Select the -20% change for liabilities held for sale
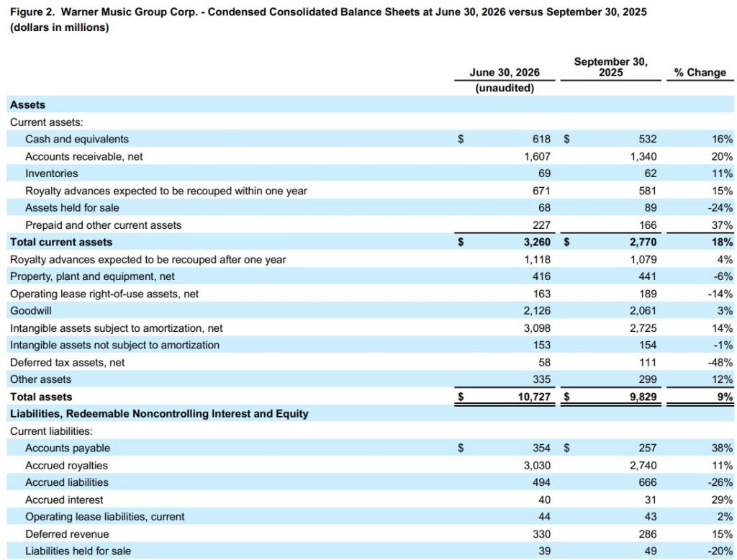737x560 pixels. (x=720, y=551)
